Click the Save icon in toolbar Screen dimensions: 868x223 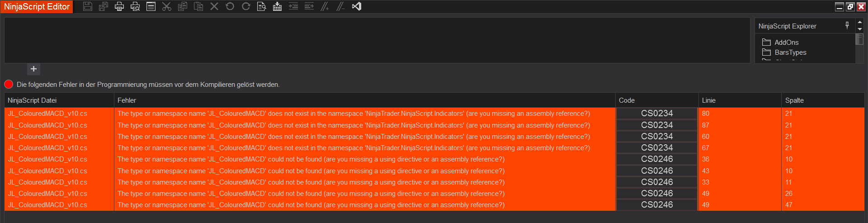[88, 6]
